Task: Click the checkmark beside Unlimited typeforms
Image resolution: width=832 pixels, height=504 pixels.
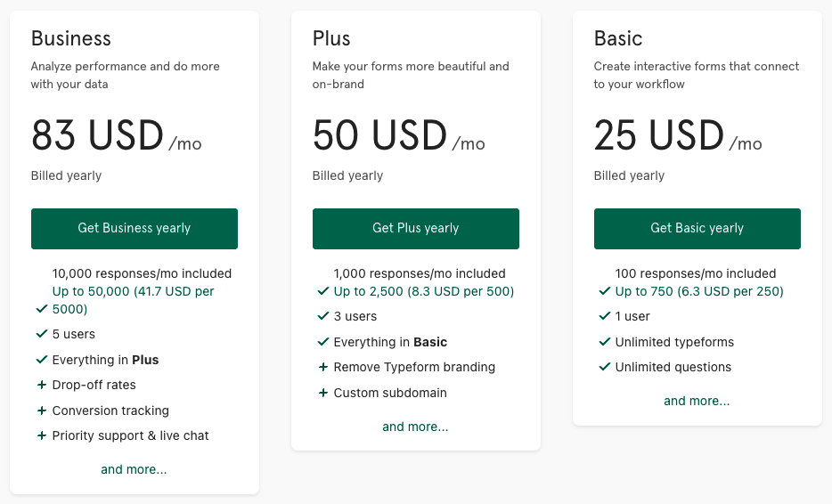Action: tap(604, 342)
